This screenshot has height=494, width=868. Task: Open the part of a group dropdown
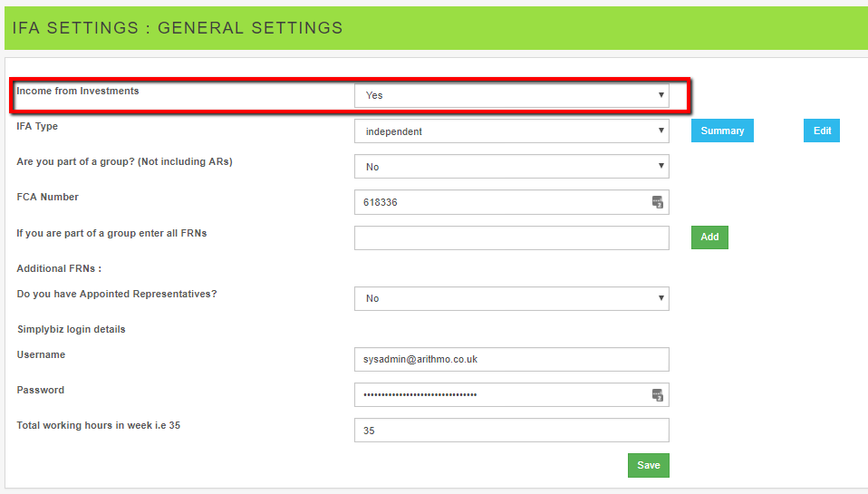(511, 167)
